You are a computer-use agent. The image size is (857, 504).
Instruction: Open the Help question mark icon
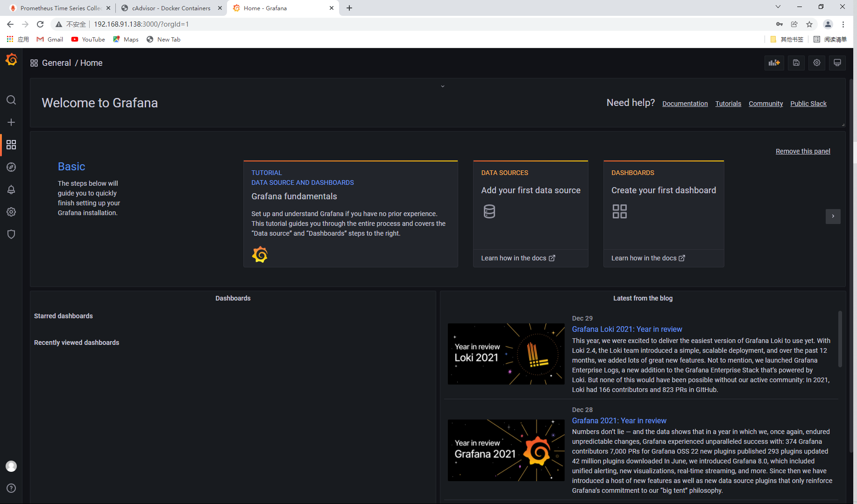tap(11, 488)
